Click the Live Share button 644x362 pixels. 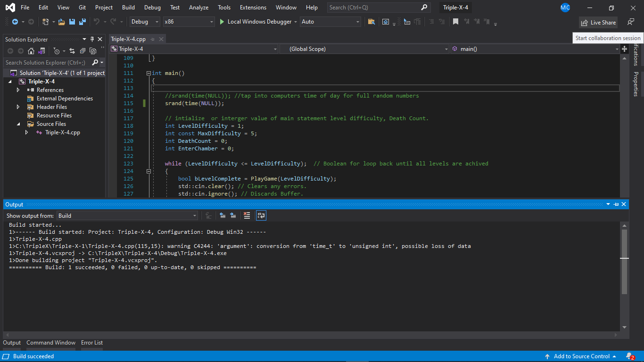[598, 22]
